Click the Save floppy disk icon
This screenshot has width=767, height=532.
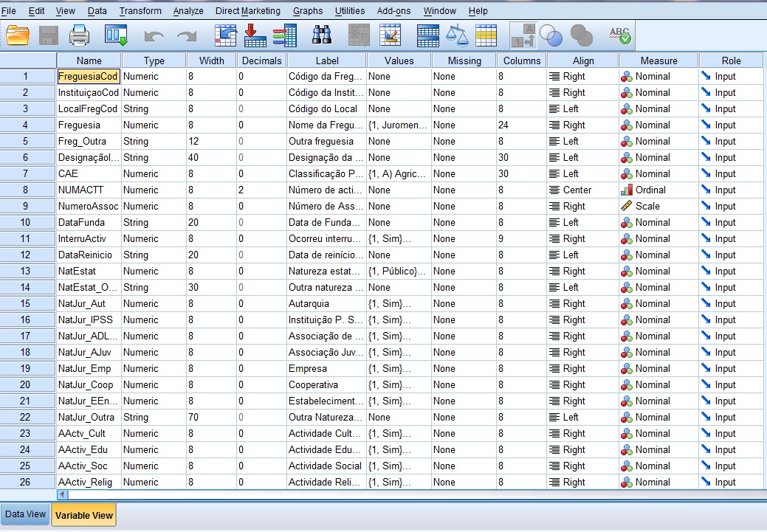click(49, 35)
